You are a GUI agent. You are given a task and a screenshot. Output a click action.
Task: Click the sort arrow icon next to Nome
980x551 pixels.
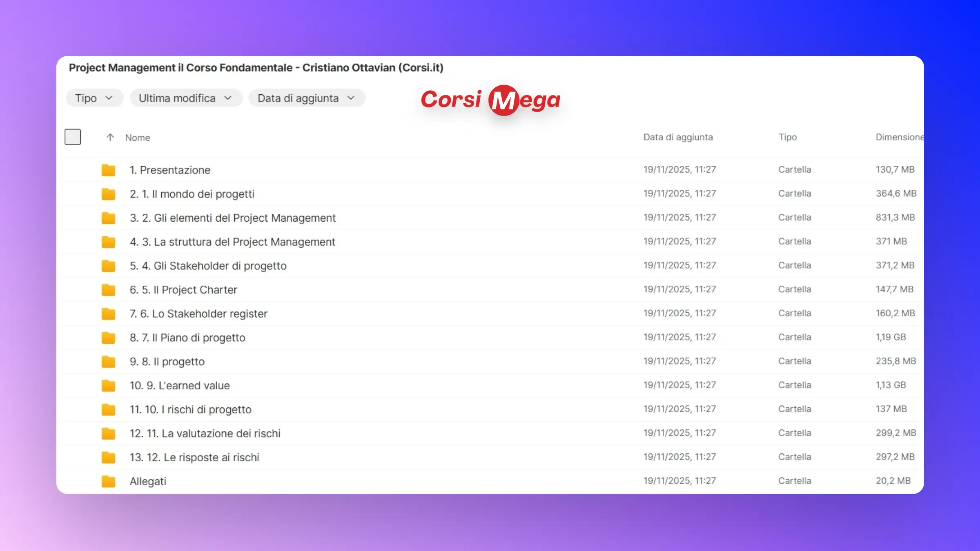click(110, 137)
